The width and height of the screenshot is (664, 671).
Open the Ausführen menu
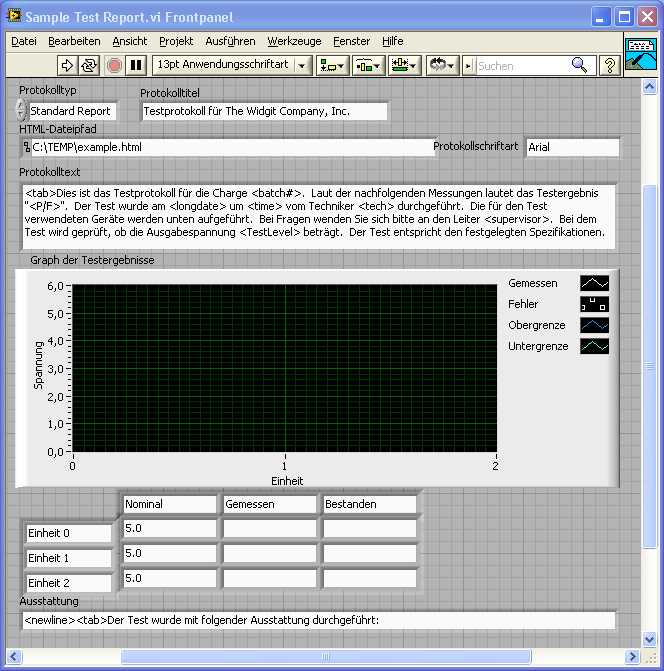[230, 41]
